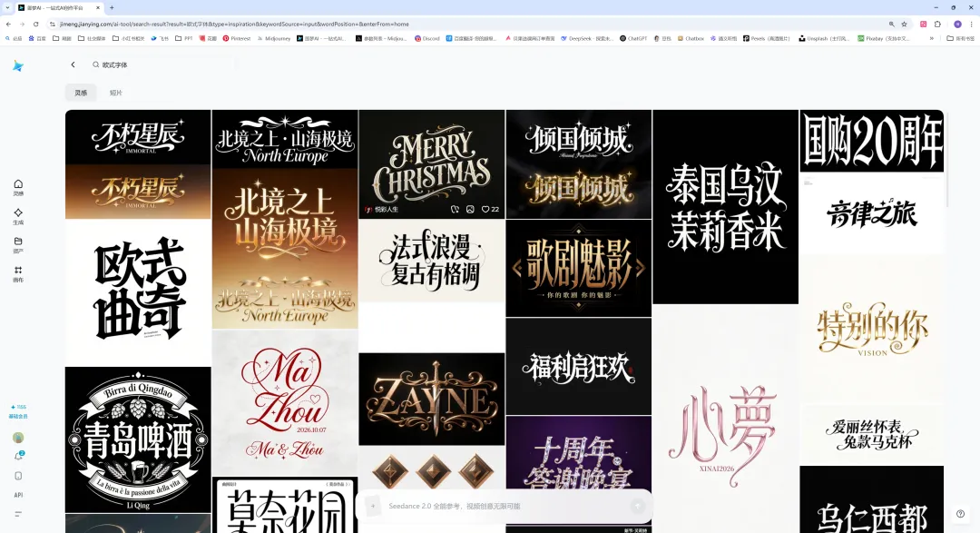Open the 歌剧魅影 image thumbnail
This screenshot has width=980, height=533.
point(579,269)
